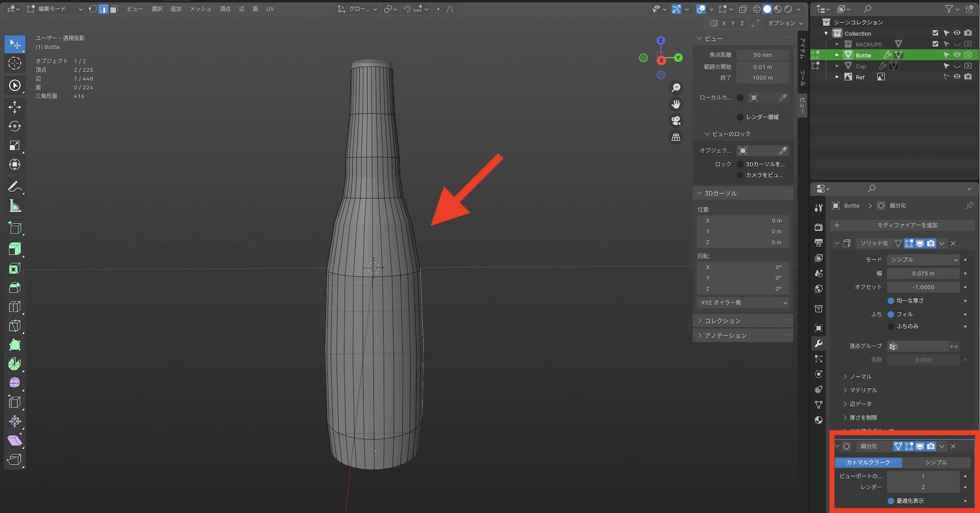The width and height of the screenshot is (980, 513).
Task: Click the 幅 thickness value field
Action: pyautogui.click(x=923, y=273)
